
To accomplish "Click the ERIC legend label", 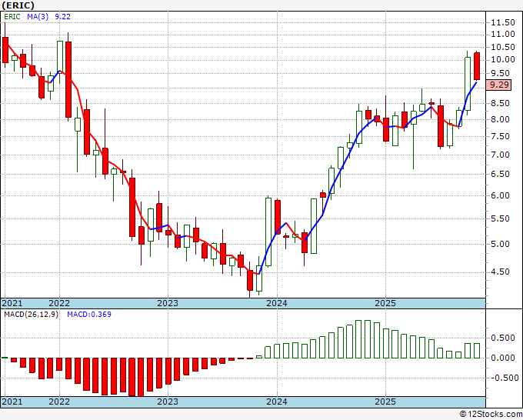I will 12,17.
